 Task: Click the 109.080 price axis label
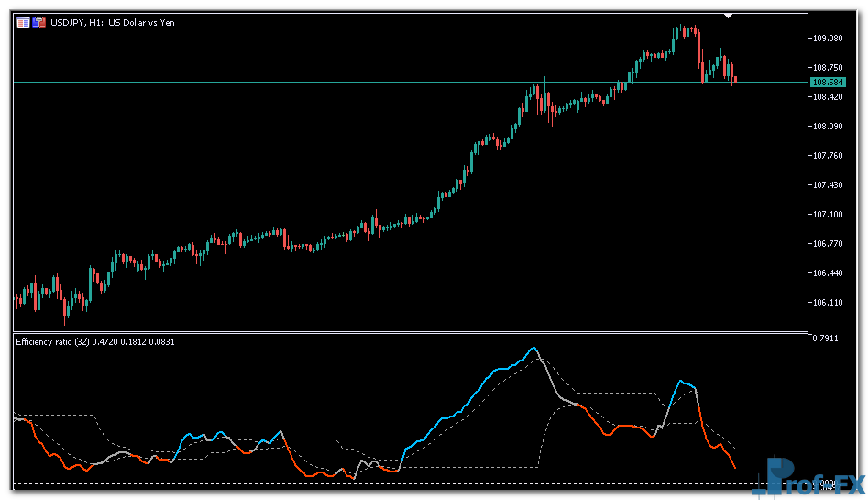(827, 38)
